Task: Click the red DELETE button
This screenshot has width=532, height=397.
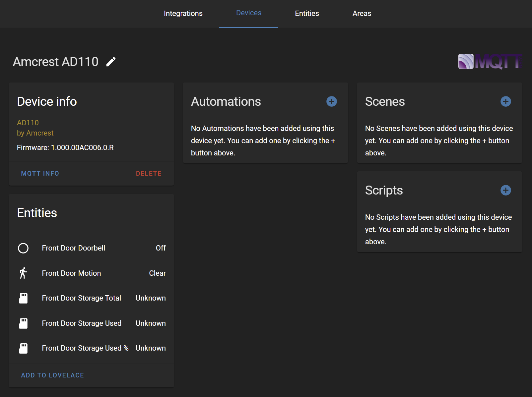Action: point(149,173)
